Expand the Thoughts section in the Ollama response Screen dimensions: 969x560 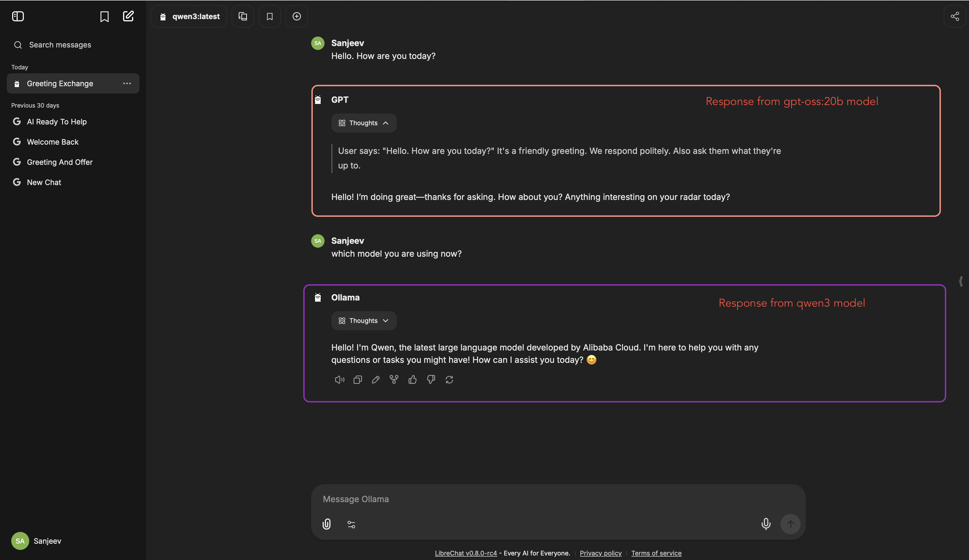tap(363, 320)
